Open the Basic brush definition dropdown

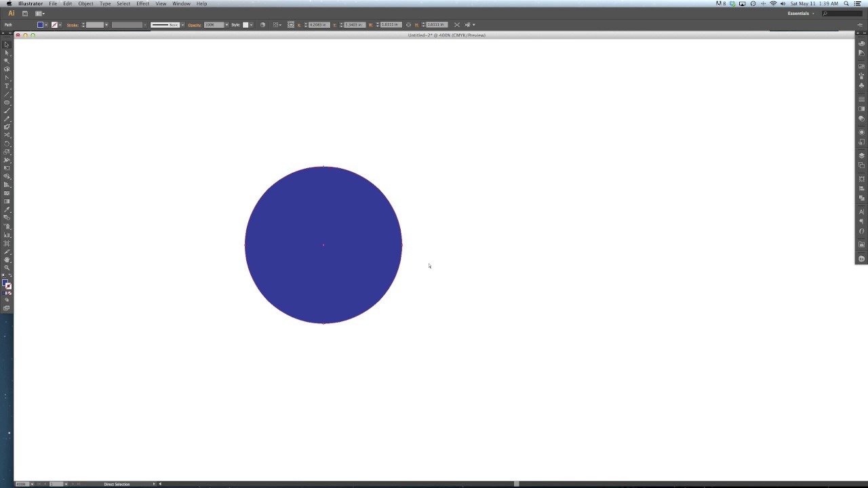click(182, 25)
